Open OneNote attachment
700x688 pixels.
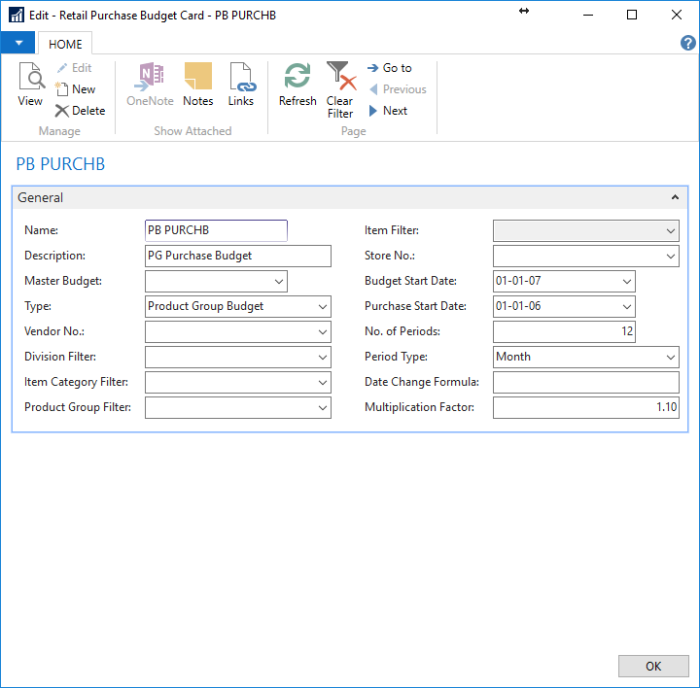(x=150, y=84)
